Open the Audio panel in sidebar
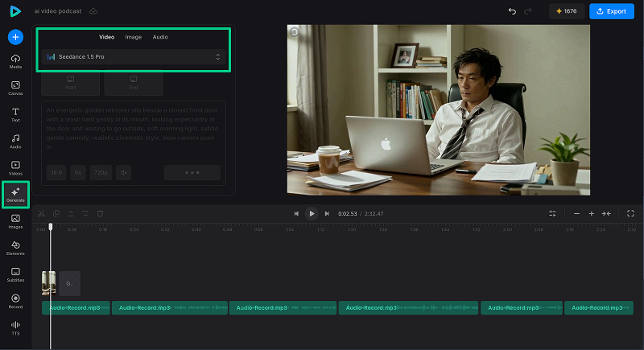The height and width of the screenshot is (350, 644). pos(15,141)
